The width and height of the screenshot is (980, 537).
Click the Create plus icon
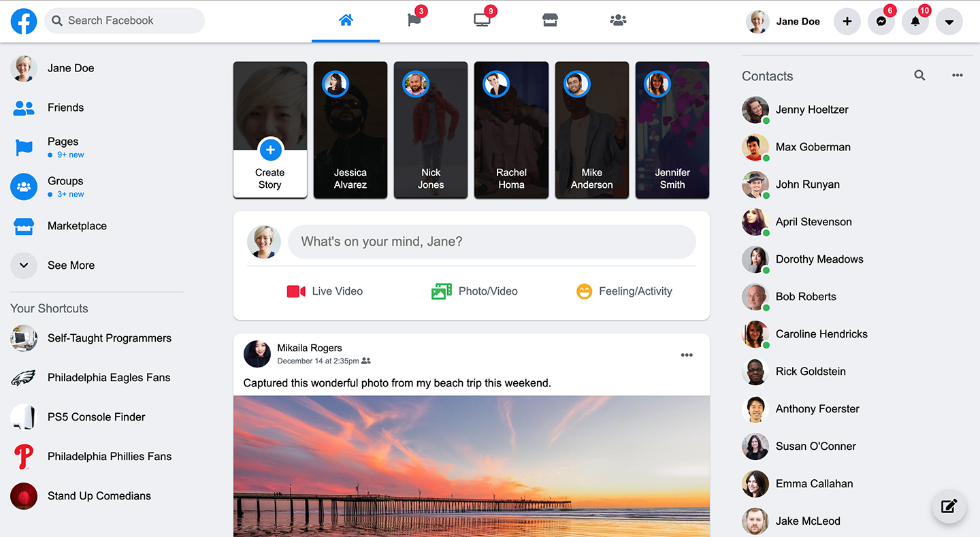[x=847, y=21]
